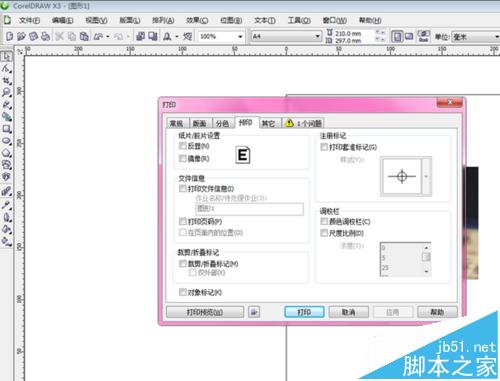This screenshot has height=381, width=500.
Task: Set page to landscape orientation
Action: 409,36
